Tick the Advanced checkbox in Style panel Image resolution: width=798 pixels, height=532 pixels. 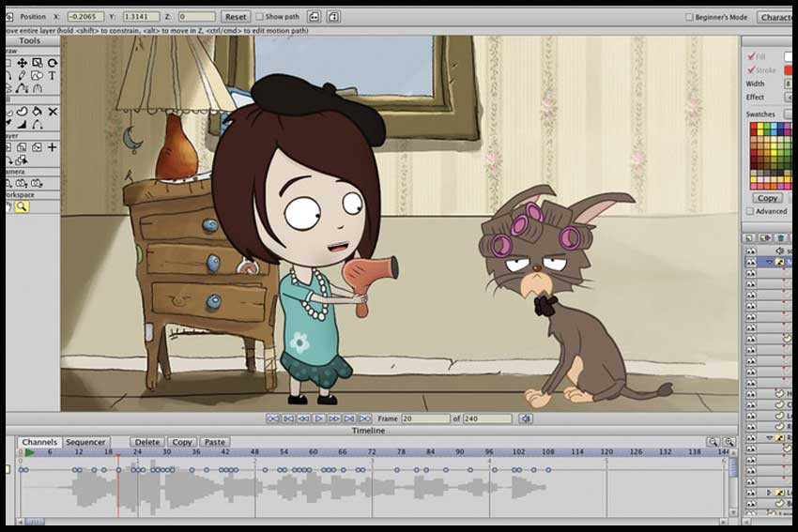click(x=749, y=211)
